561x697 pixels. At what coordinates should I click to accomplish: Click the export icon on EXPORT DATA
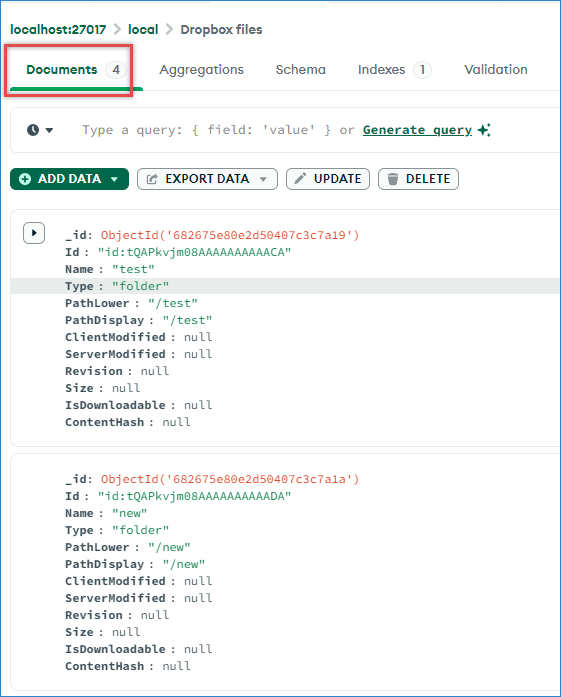[x=152, y=179]
